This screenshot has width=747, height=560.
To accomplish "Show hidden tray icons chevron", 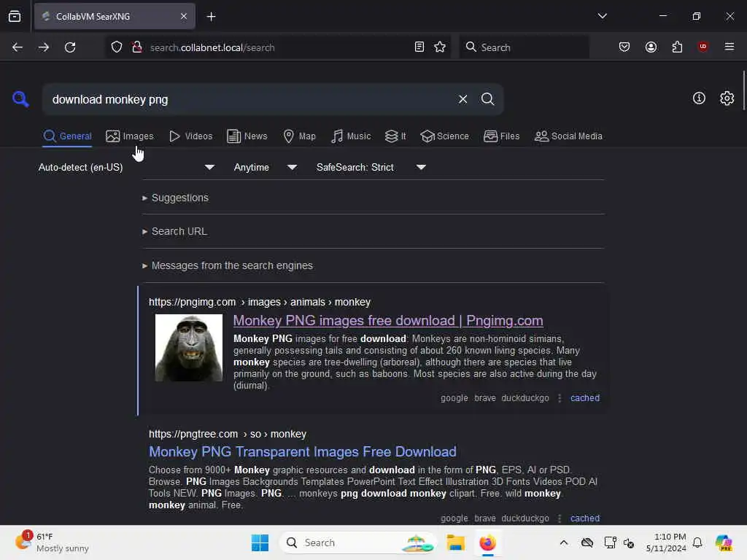I will point(564,542).
